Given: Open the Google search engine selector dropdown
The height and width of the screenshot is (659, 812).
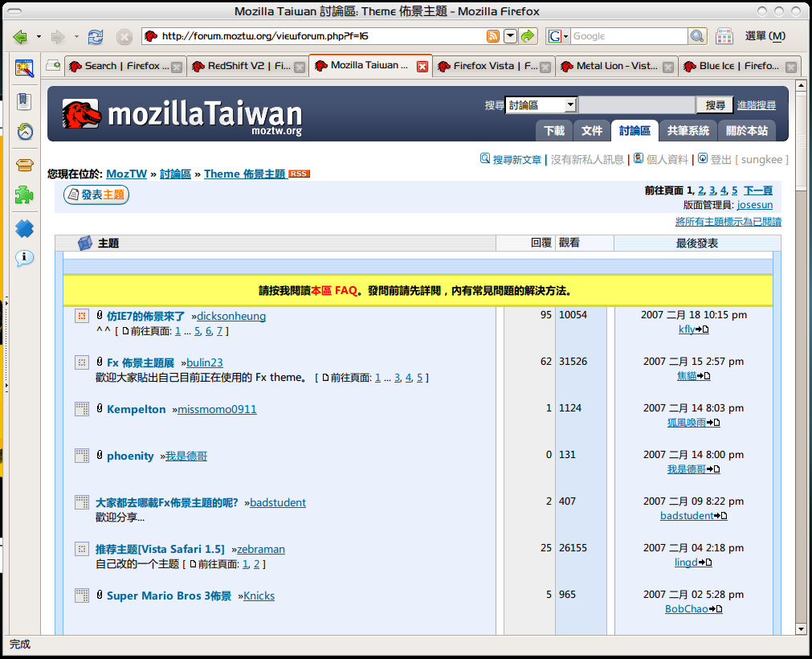Looking at the screenshot, I should point(558,36).
